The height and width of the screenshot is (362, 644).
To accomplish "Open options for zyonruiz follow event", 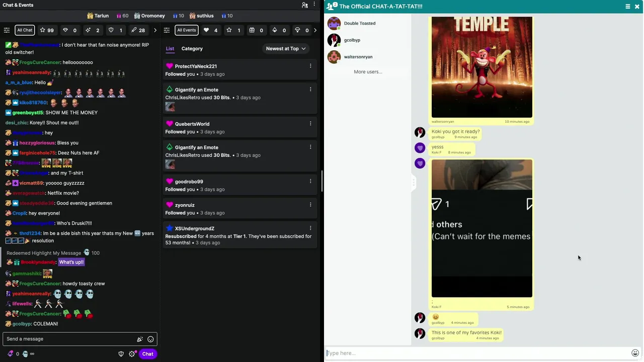I will click(310, 205).
